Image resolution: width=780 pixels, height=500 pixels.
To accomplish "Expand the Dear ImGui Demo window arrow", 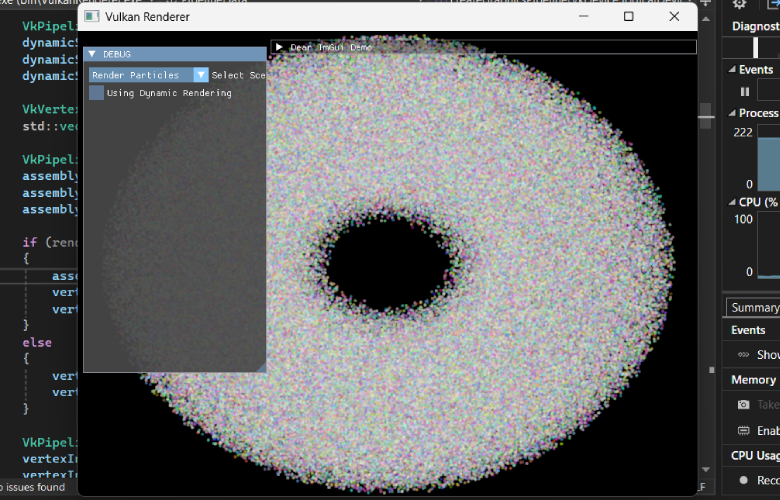I will tap(279, 47).
